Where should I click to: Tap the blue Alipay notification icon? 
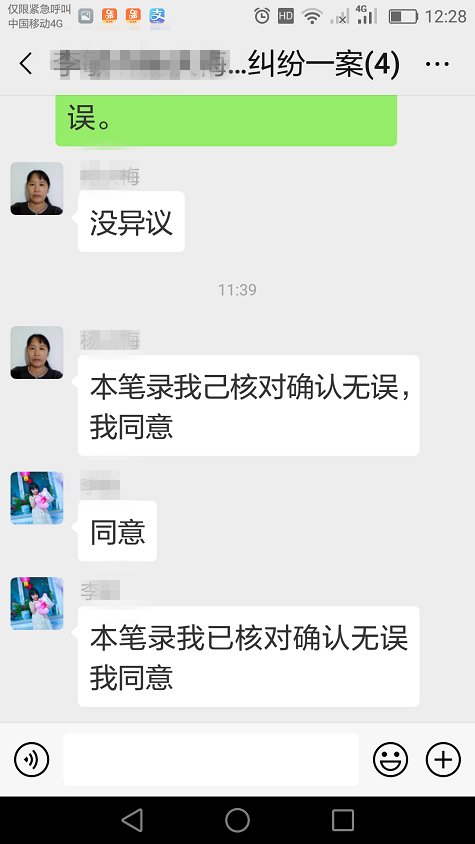coord(157,16)
